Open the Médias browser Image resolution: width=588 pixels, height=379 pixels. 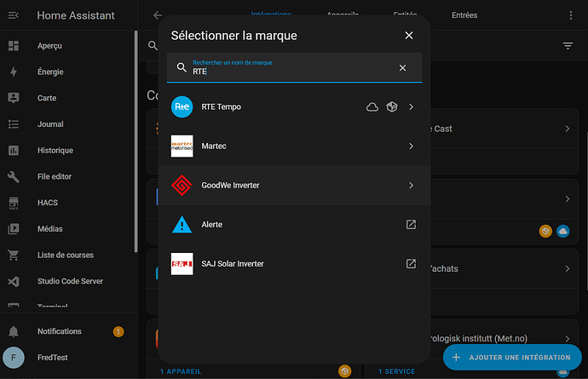pyautogui.click(x=69, y=228)
